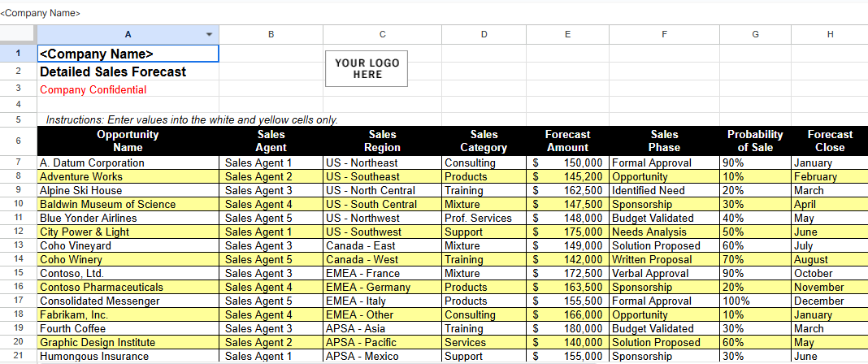Select the Identified Need sales phase cell
This screenshot has height=364, width=868.
[x=663, y=190]
